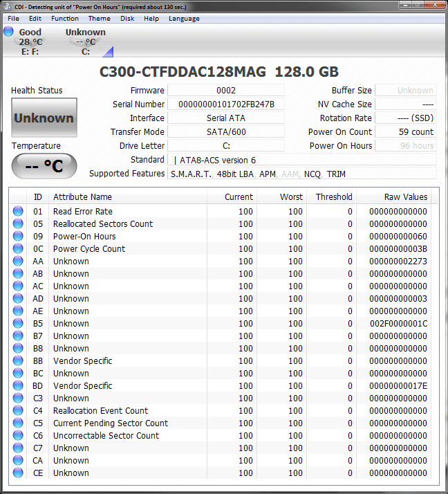This screenshot has height=494, width=448.
Task: Select raw value 002F0000001C
Action: tap(398, 324)
